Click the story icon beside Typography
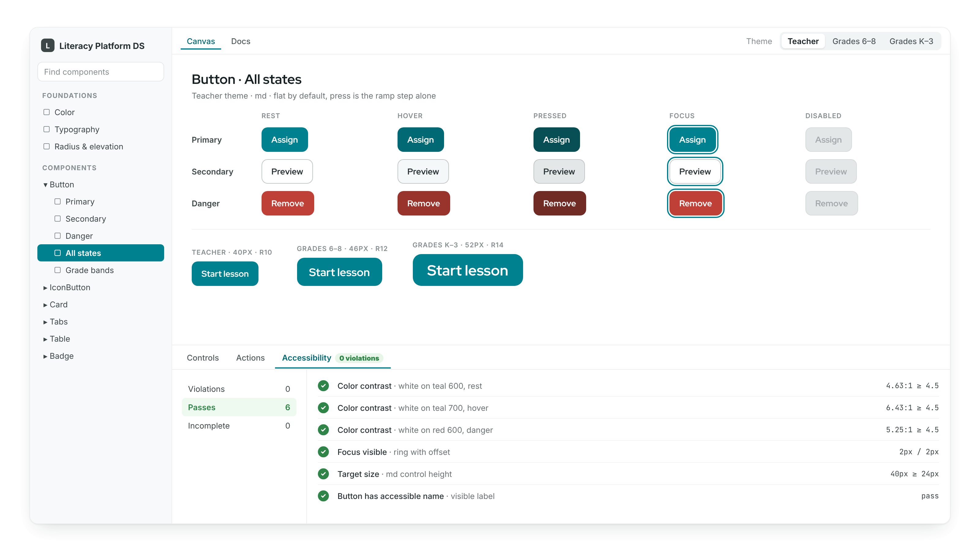Viewport: 980px width, 551px height. [47, 129]
